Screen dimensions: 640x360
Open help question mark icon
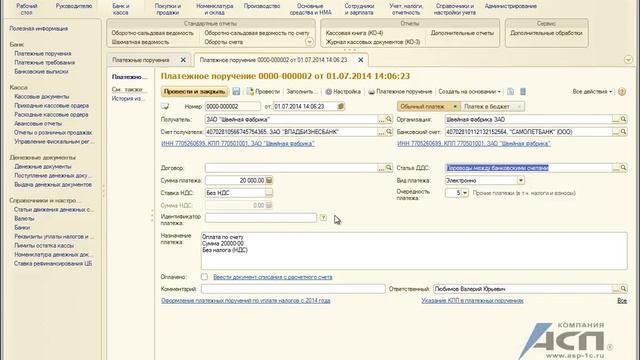pos(622,91)
